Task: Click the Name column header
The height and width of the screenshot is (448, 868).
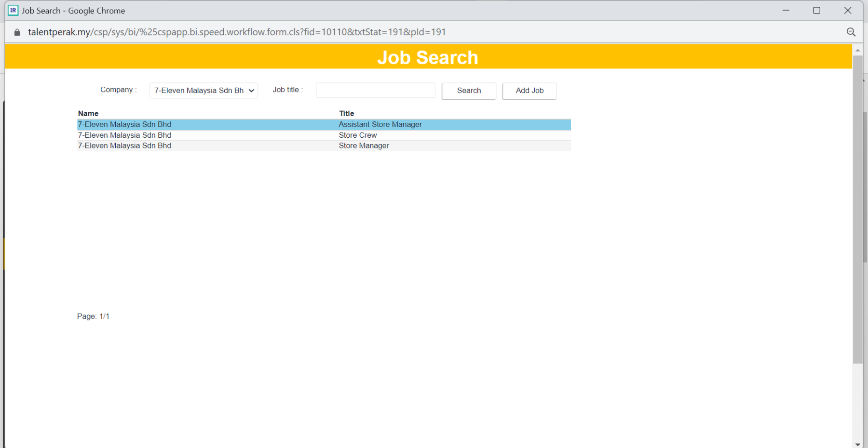Action: click(88, 114)
